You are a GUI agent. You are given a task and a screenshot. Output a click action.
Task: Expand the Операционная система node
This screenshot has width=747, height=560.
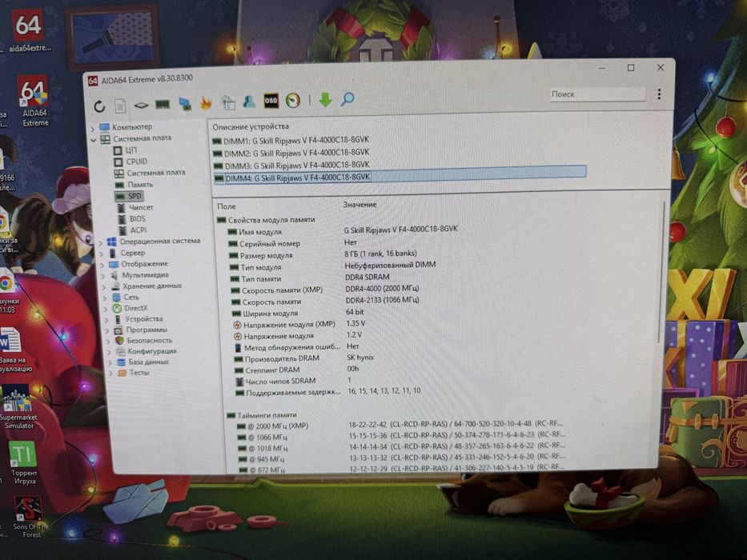click(x=100, y=242)
